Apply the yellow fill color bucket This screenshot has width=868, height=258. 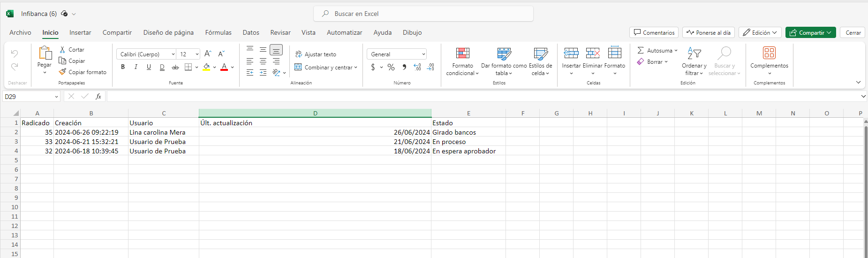[206, 67]
